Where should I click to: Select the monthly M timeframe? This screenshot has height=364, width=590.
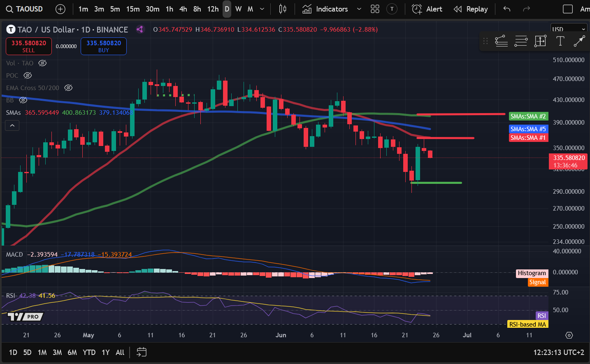(250, 9)
